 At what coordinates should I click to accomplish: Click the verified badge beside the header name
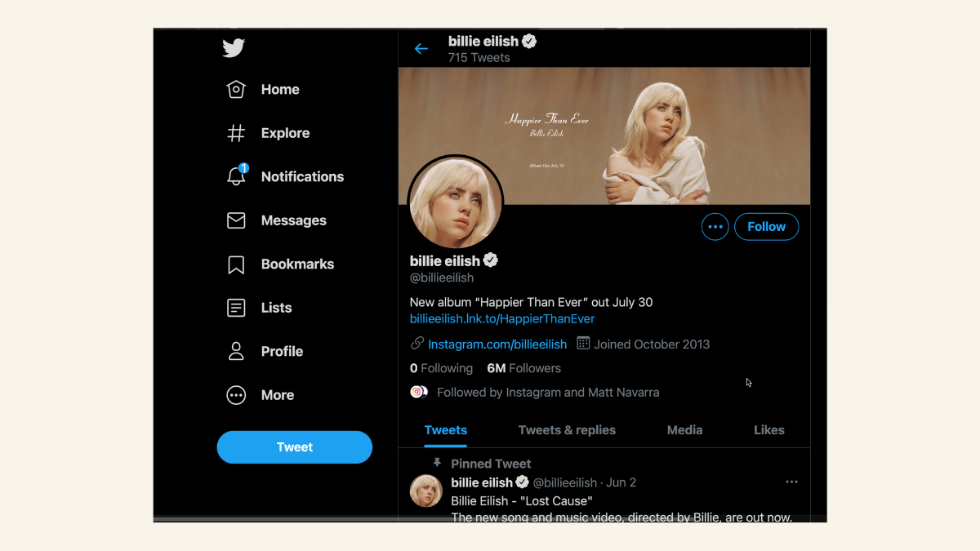pos(529,41)
